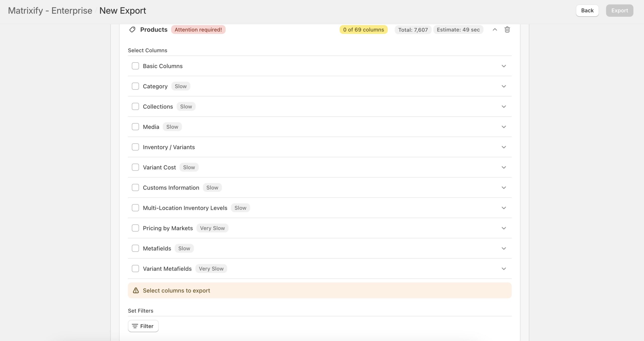Check the Pricing by Markets checkbox
The image size is (644, 341).
coord(135,228)
